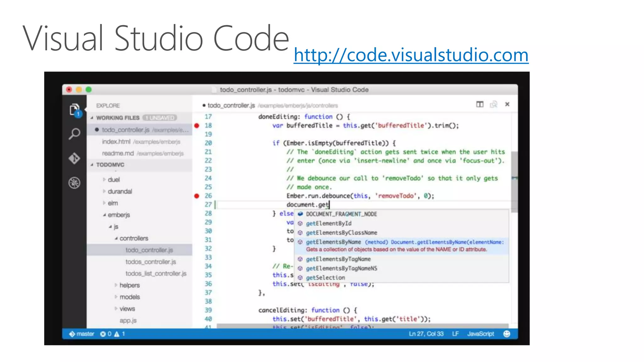Select getElementsByTagName suggestion
Screen dimensions: 644x362
[402, 259]
